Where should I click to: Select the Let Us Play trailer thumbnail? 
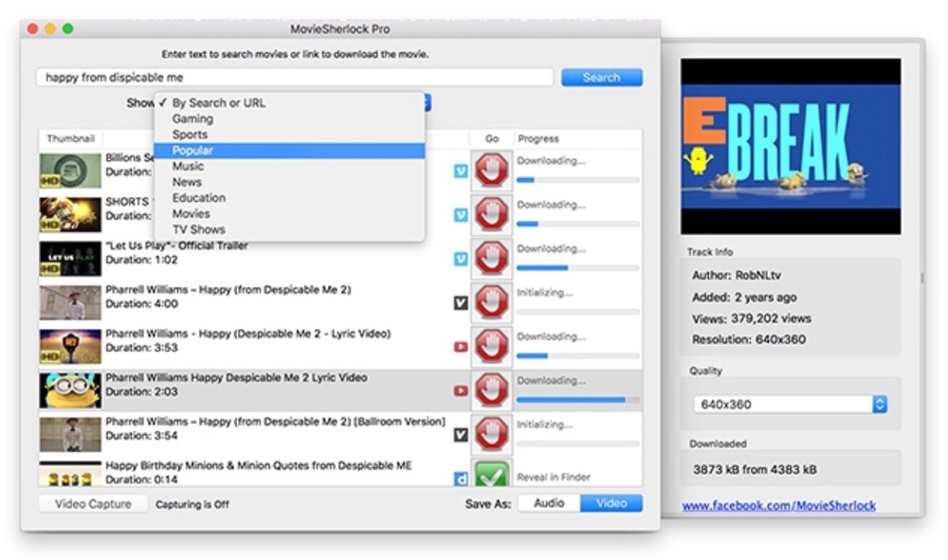70,259
